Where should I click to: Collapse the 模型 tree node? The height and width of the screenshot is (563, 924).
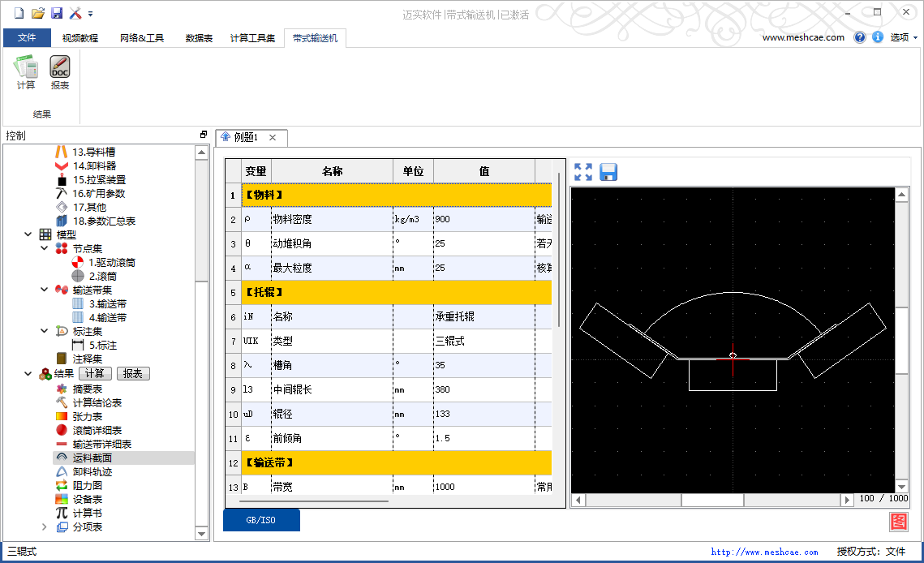click(x=28, y=234)
